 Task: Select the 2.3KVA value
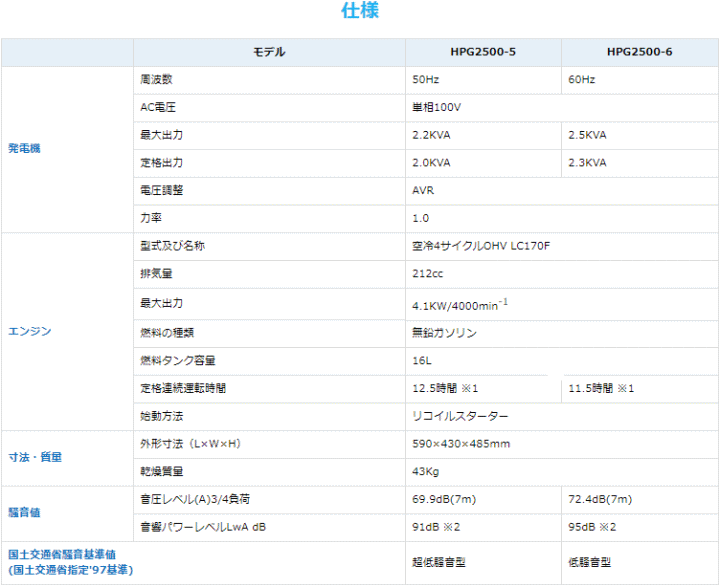(587, 163)
